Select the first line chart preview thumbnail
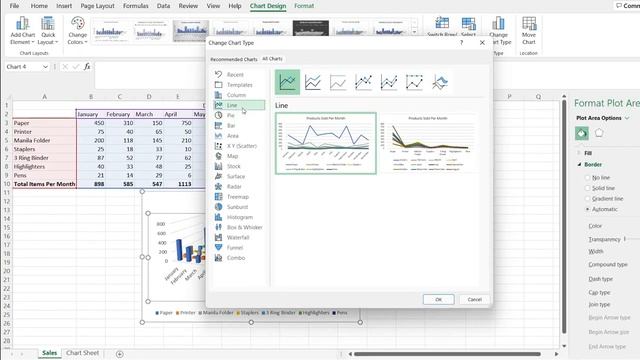 326,143
